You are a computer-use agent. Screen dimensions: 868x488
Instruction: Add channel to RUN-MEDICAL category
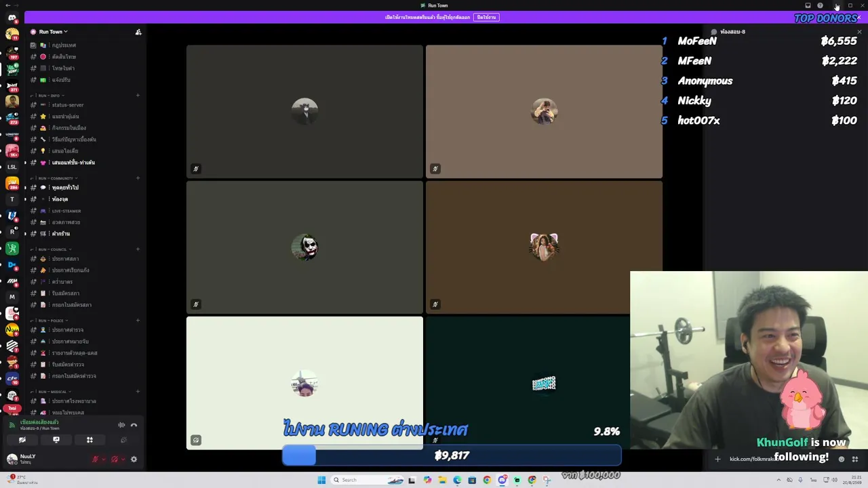pos(138,392)
